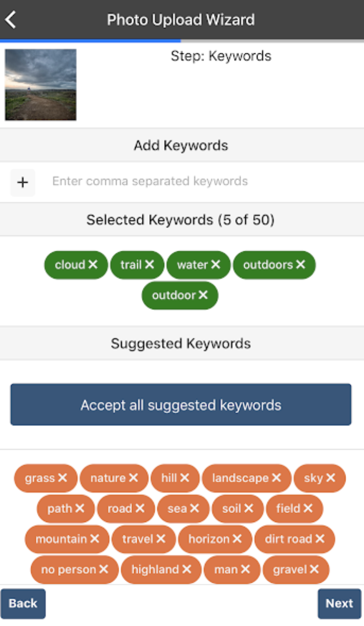Tap the back arrow in header
This screenshot has width=364, height=626.
click(11, 20)
